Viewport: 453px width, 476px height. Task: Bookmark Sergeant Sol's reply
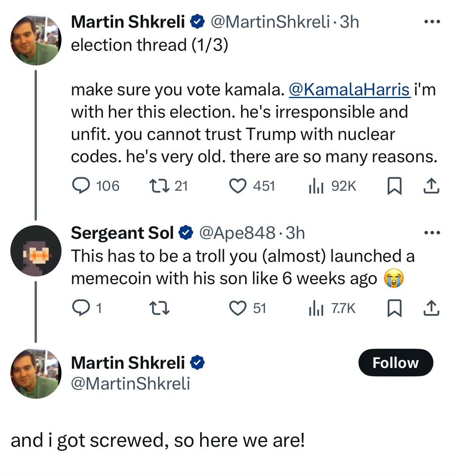pyautogui.click(x=394, y=308)
